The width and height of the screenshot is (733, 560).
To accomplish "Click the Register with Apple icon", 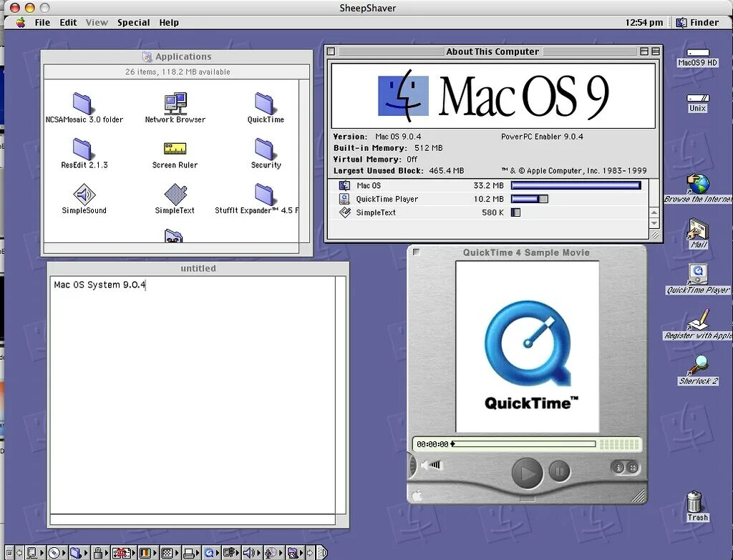I will 698,320.
